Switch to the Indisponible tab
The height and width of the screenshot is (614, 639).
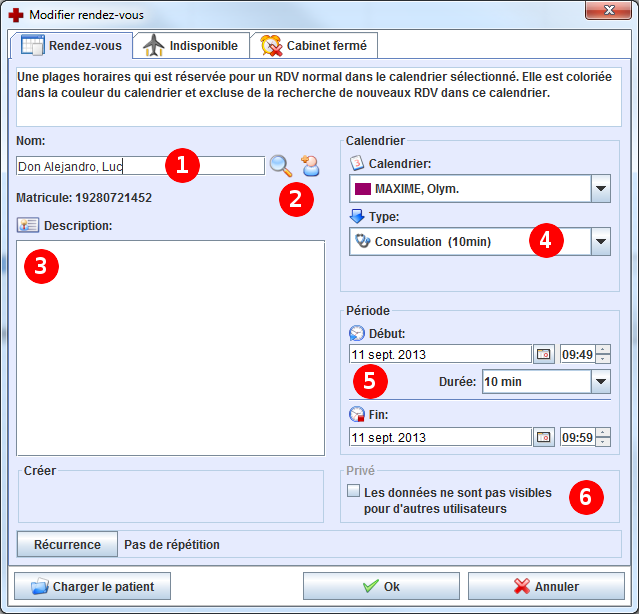pos(191,46)
